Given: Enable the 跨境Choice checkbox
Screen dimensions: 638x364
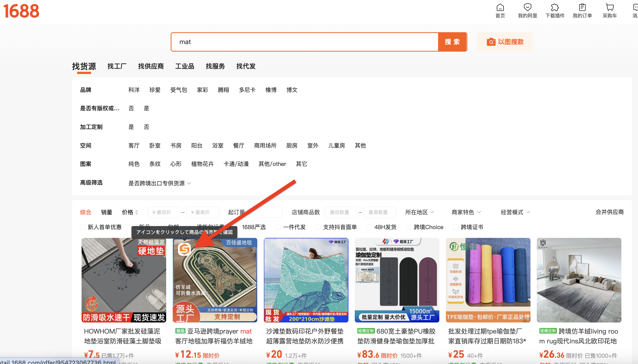Looking at the screenshot, I should [x=409, y=227].
